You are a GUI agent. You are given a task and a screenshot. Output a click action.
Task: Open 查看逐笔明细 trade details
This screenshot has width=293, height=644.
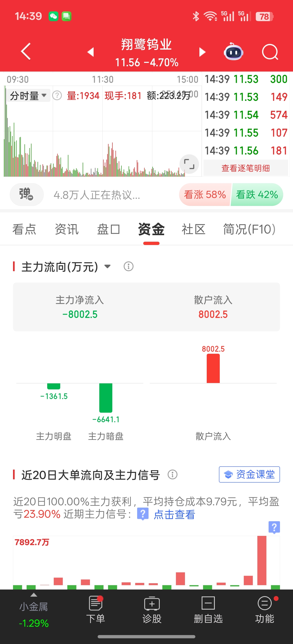point(246,168)
